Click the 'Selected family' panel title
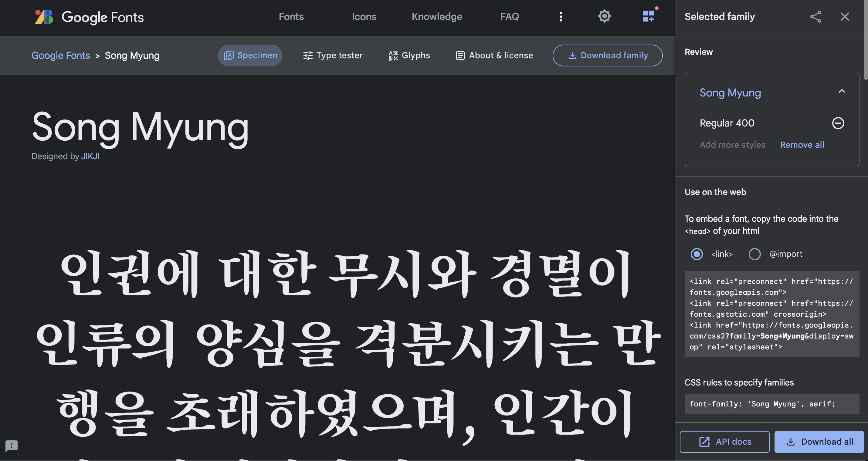 point(720,17)
